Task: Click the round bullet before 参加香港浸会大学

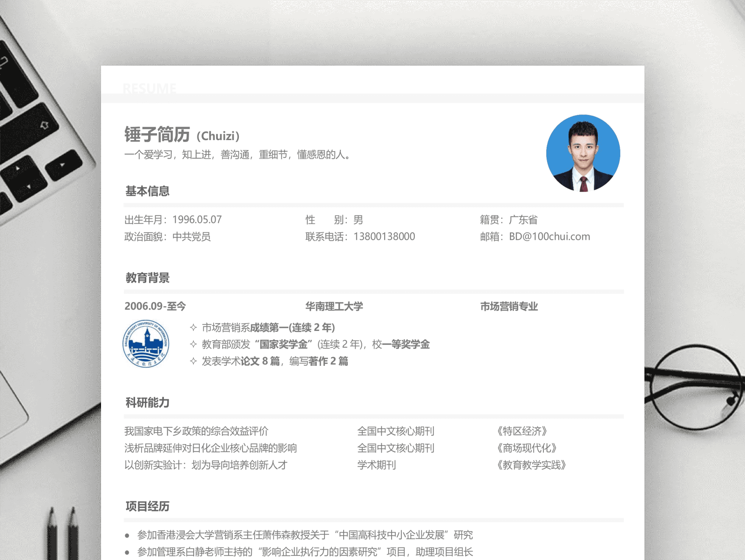Action: click(x=127, y=536)
